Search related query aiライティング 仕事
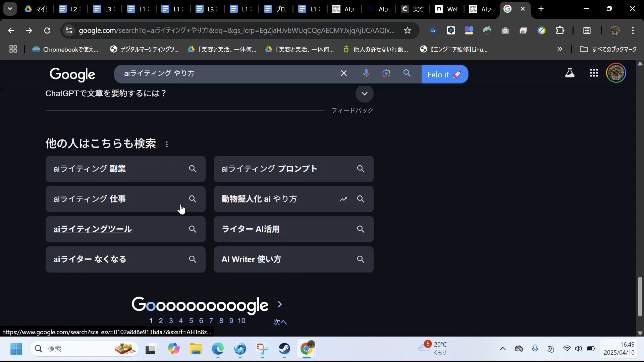Viewport: 644px width, 362px height. (x=125, y=199)
